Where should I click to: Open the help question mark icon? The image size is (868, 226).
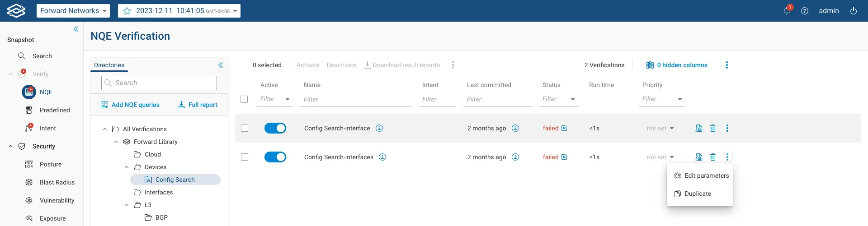[x=805, y=11]
